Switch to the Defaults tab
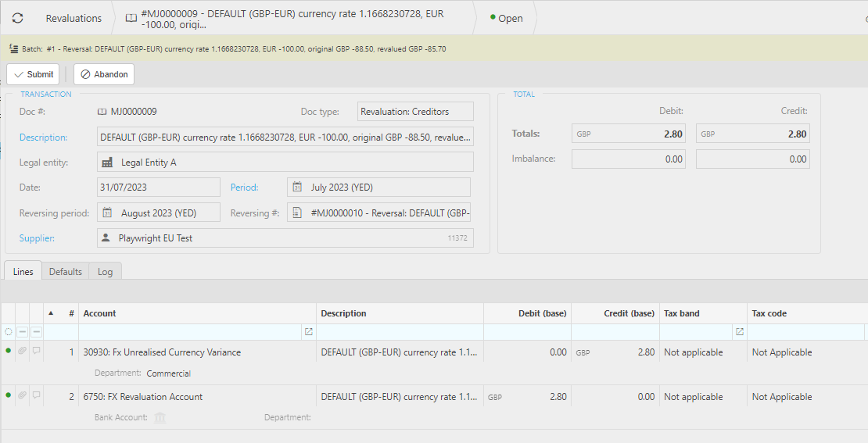Image resolution: width=868 pixels, height=443 pixels. coord(66,271)
